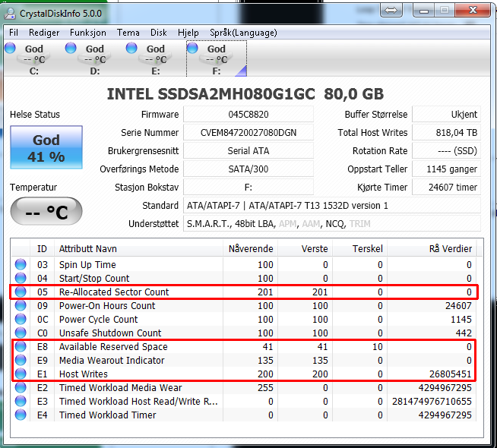Select the Spin Up Time attribute name
The width and height of the screenshot is (497, 448).
[x=87, y=265]
